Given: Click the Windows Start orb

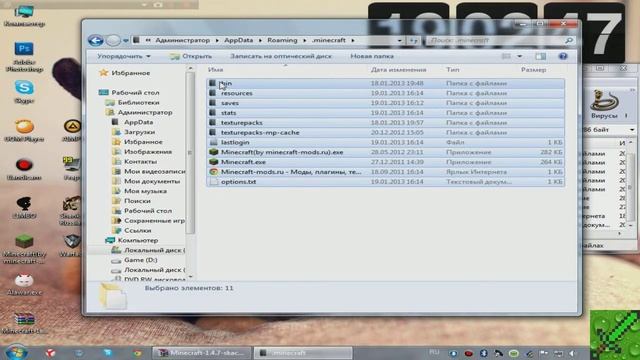Looking at the screenshot, I should pyautogui.click(x=16, y=352).
